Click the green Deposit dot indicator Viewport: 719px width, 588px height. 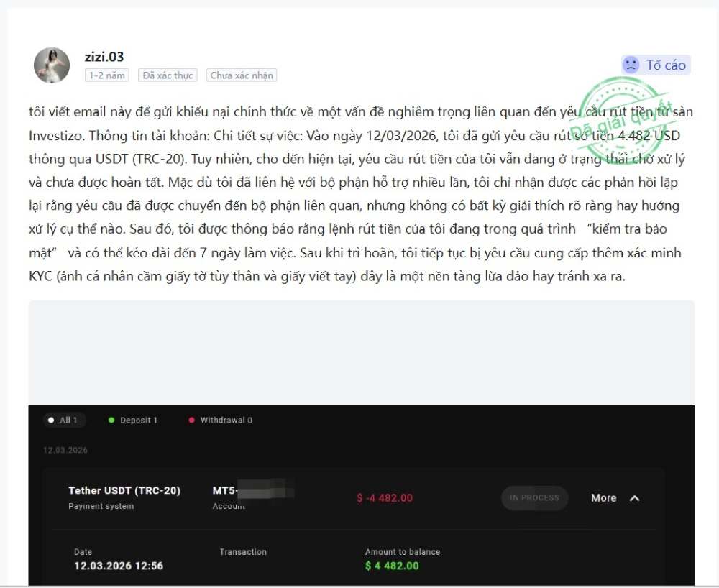point(111,420)
